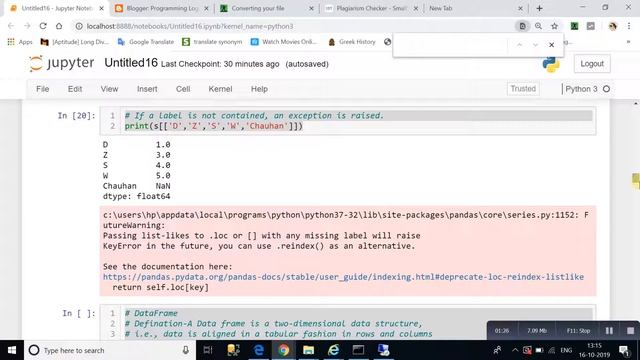Open the Cell menu in Jupyter

coord(183,89)
